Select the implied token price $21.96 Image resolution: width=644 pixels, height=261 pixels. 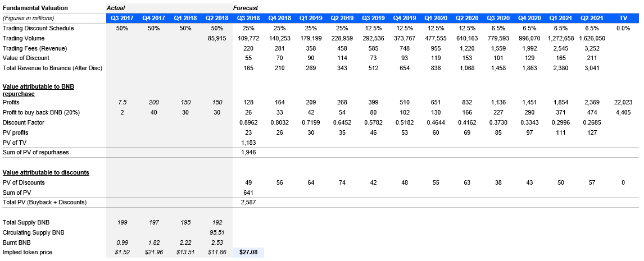coord(153,252)
